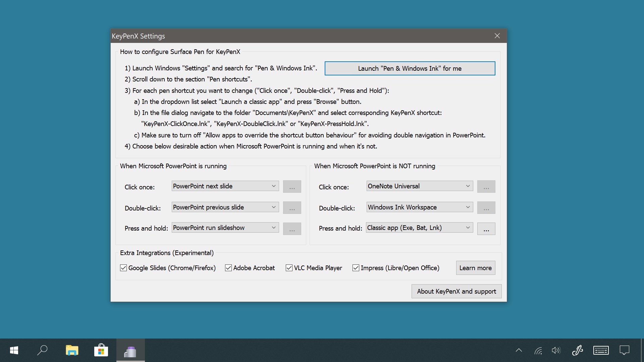
Task: Open the Windows Start menu
Action: (x=14, y=351)
